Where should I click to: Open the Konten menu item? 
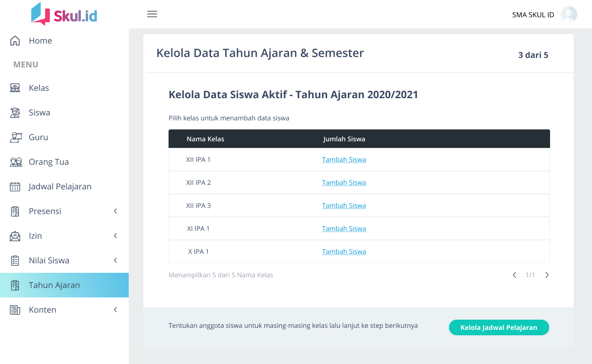tap(43, 310)
